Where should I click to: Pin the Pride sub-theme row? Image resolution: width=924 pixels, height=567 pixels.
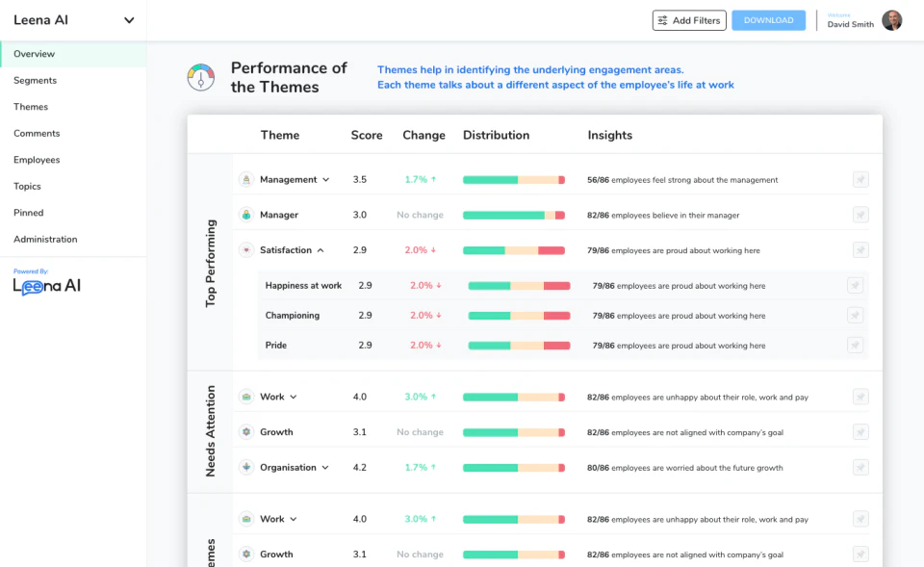(855, 346)
